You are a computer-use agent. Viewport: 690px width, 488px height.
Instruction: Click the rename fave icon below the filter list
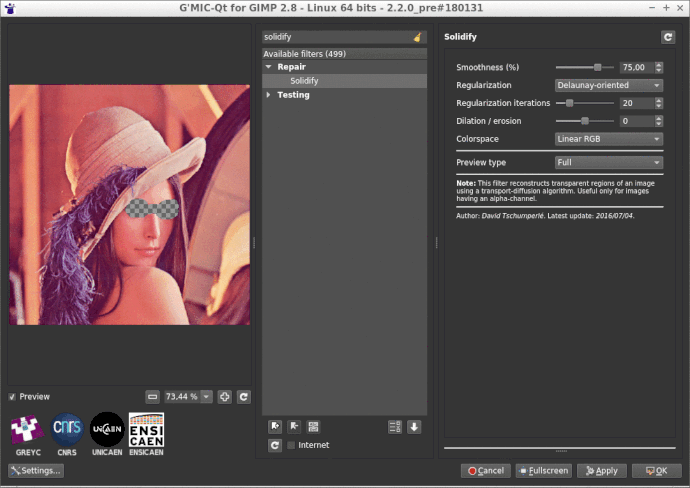(x=313, y=427)
